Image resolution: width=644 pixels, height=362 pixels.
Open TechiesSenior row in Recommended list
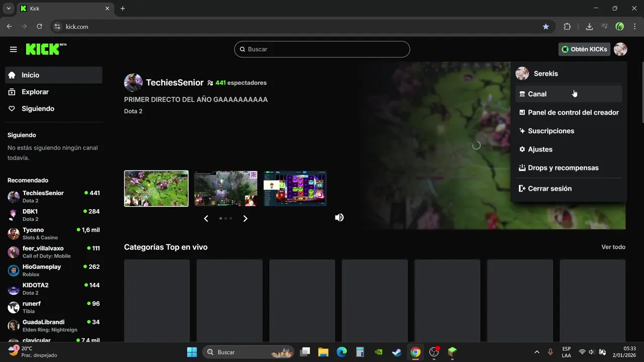pyautogui.click(x=54, y=197)
